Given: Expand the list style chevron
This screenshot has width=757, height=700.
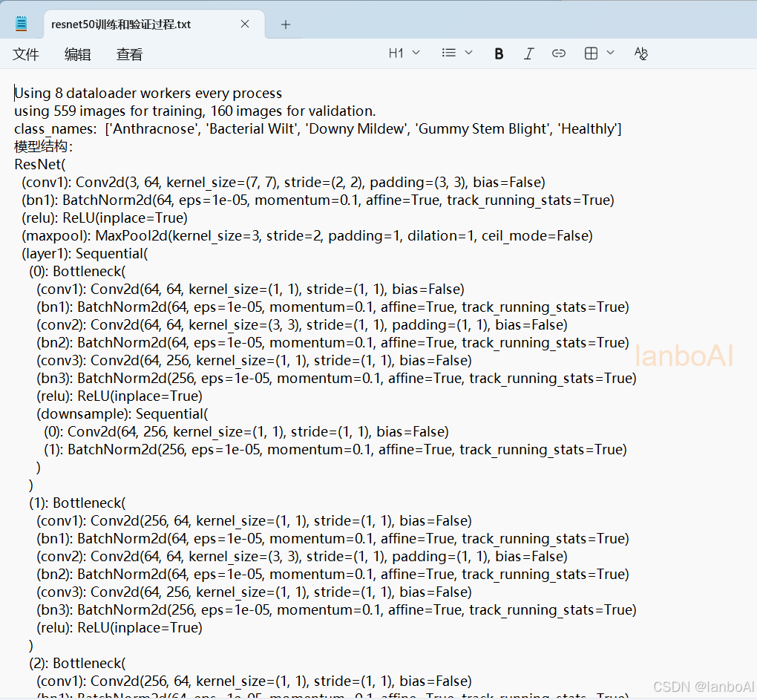Looking at the screenshot, I should tap(468, 53).
